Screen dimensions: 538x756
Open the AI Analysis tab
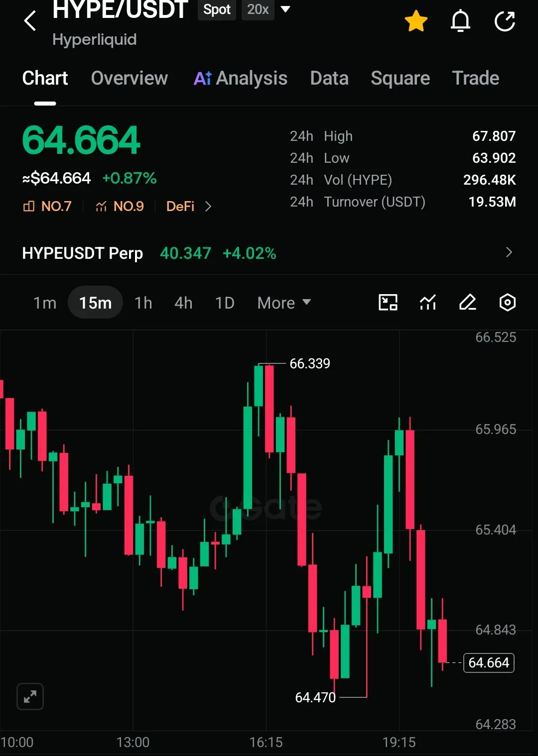pos(241,78)
